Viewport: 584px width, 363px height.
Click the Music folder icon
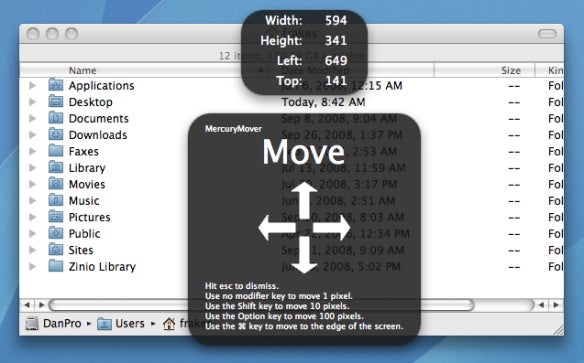[55, 200]
